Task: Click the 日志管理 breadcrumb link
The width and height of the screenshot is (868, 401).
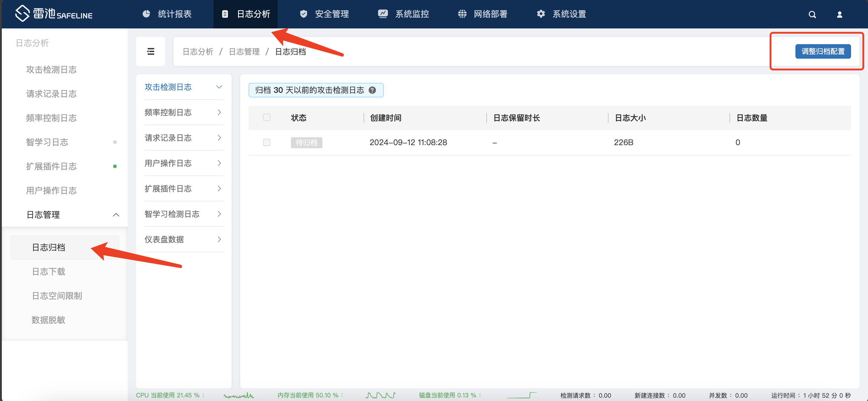Action: (x=244, y=51)
